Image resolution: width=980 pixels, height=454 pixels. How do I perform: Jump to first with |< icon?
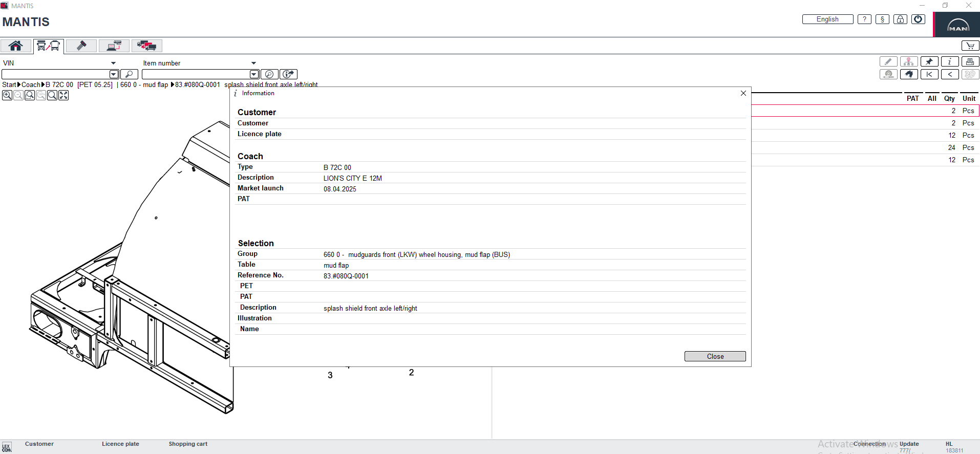(x=929, y=74)
